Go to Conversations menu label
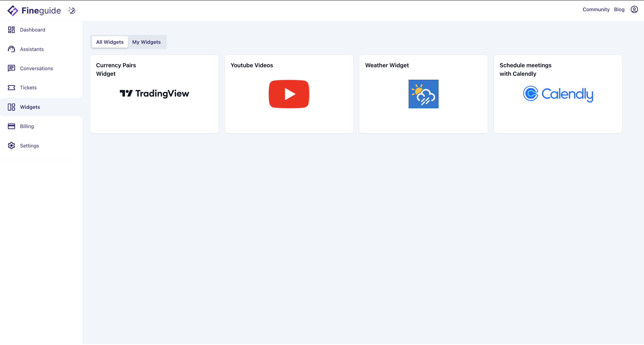This screenshot has height=345, width=644. pos(36,68)
